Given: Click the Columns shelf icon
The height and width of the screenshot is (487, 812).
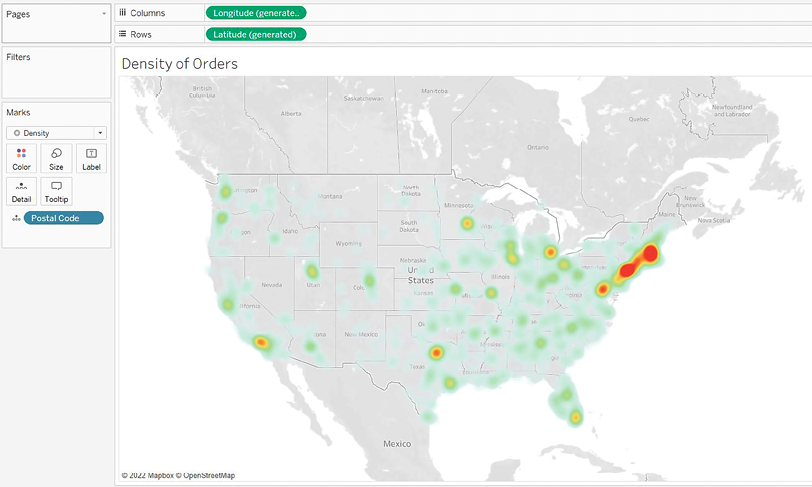Looking at the screenshot, I should click(x=122, y=13).
